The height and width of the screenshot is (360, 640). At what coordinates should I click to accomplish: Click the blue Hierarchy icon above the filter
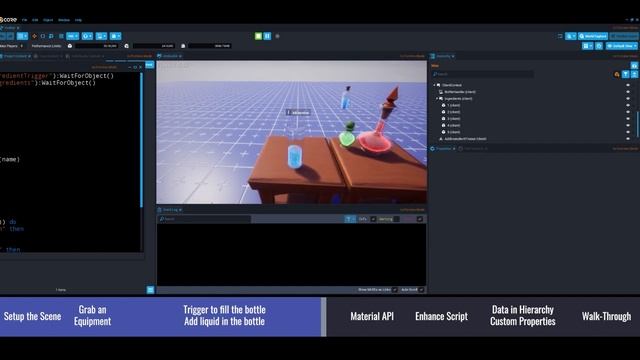click(x=634, y=65)
